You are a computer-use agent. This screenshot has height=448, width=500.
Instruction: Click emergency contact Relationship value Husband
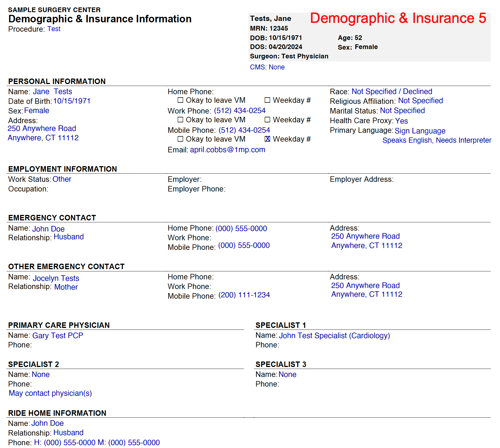69,237
